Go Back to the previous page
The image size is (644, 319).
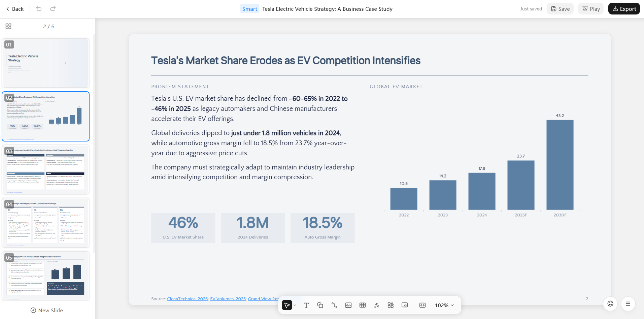click(15, 9)
